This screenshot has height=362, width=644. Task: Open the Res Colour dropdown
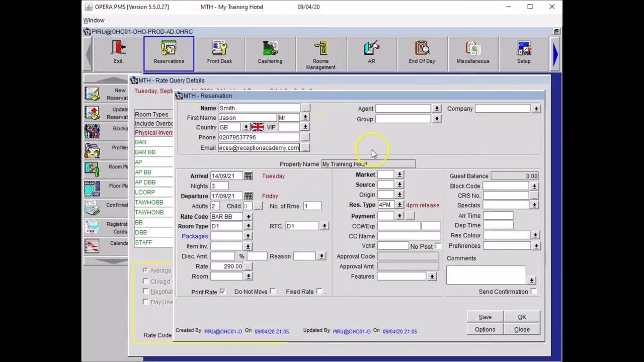[x=535, y=235]
